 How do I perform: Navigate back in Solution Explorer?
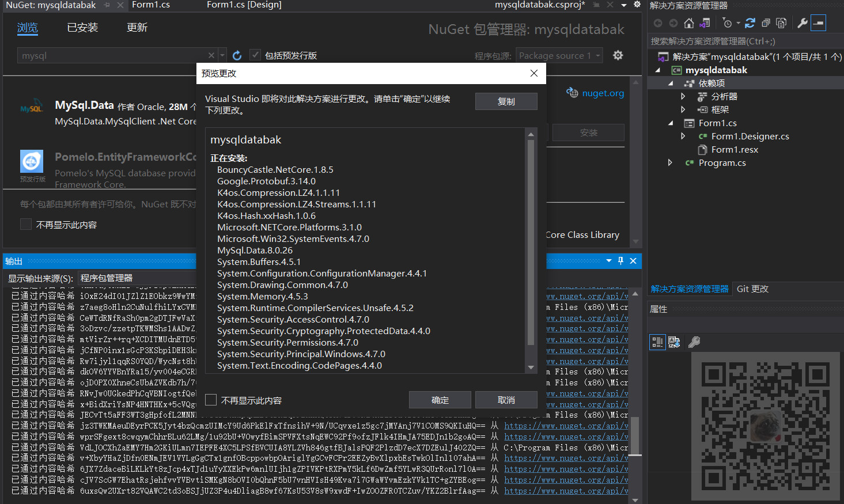(658, 23)
